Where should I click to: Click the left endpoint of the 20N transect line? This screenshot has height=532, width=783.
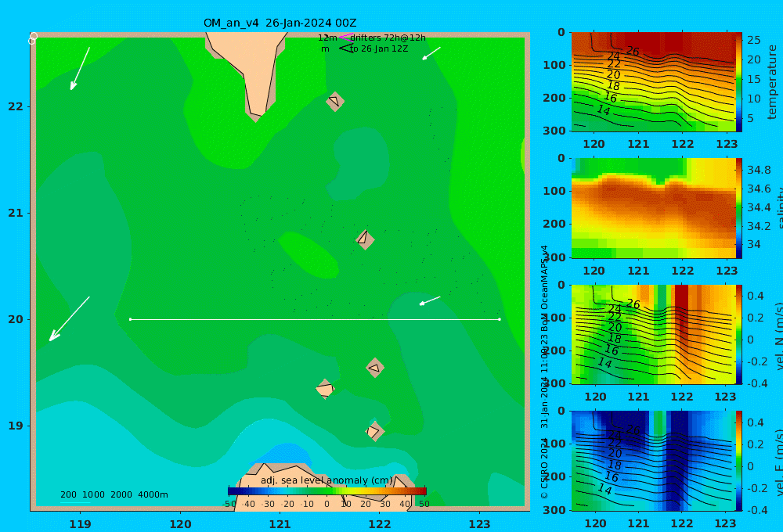coord(130,319)
